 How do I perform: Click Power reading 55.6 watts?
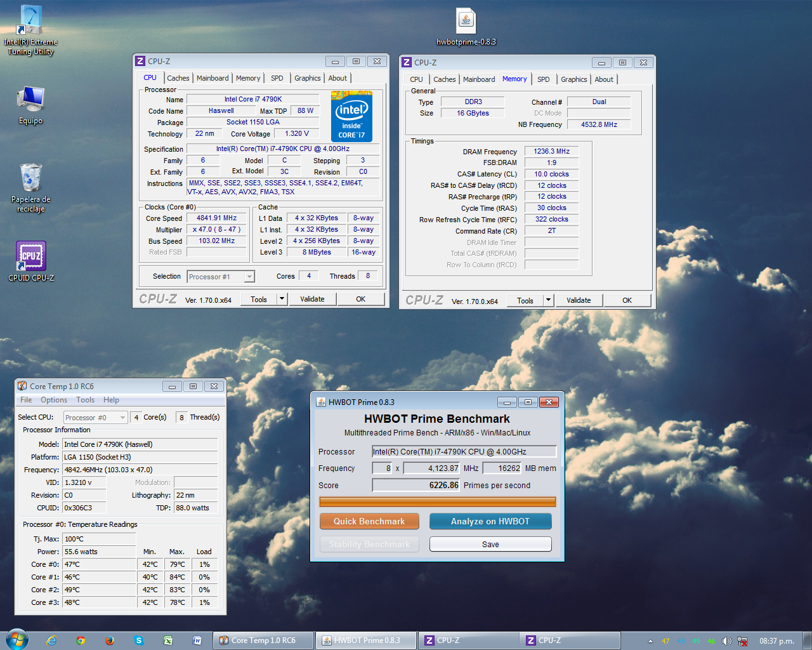[100, 552]
